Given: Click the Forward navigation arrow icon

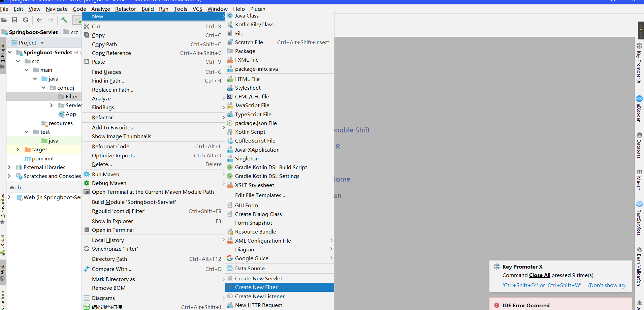Looking at the screenshot, I should 51,20.
